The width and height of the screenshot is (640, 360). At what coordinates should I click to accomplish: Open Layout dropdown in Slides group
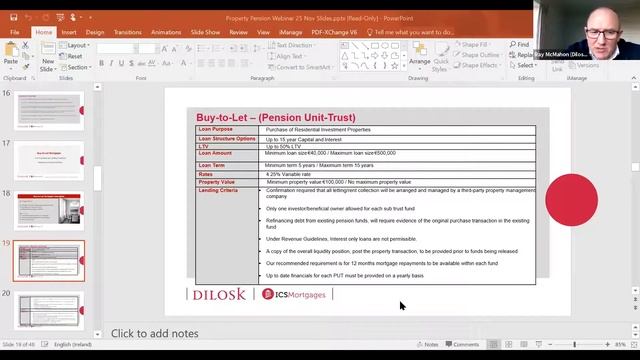74,45
